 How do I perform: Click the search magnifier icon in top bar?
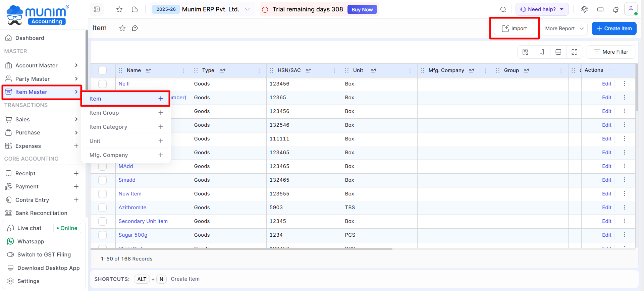point(503,9)
